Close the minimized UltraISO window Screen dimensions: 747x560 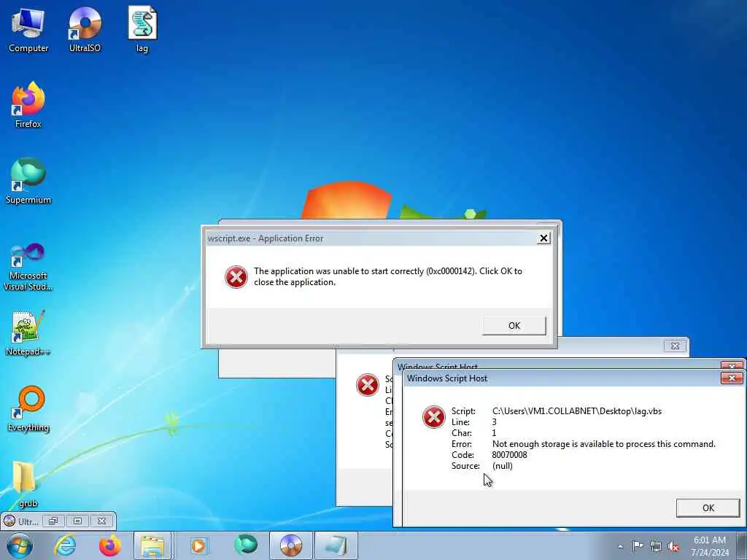(101, 521)
